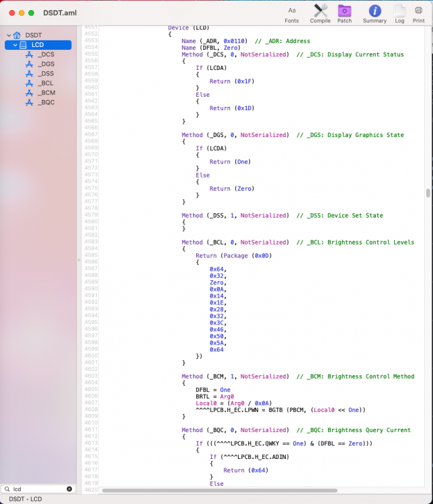Click 'Return (Package (0x0D)' line

233,256
